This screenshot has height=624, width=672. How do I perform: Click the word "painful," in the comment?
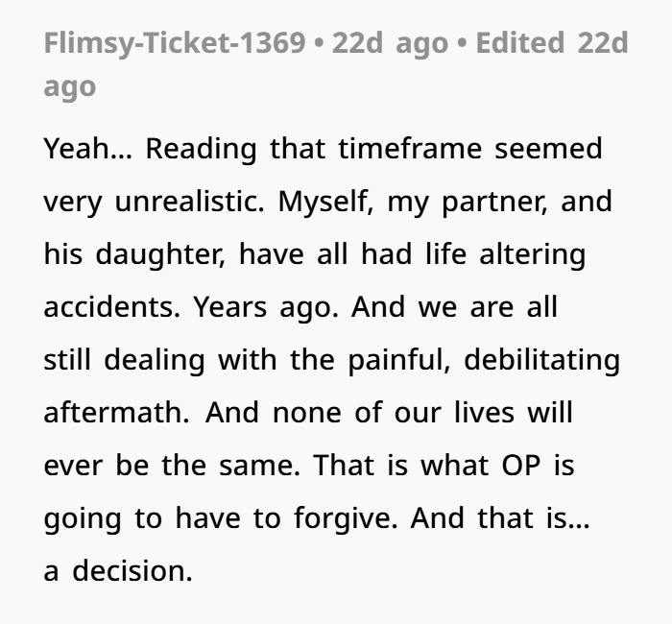tap(399, 360)
